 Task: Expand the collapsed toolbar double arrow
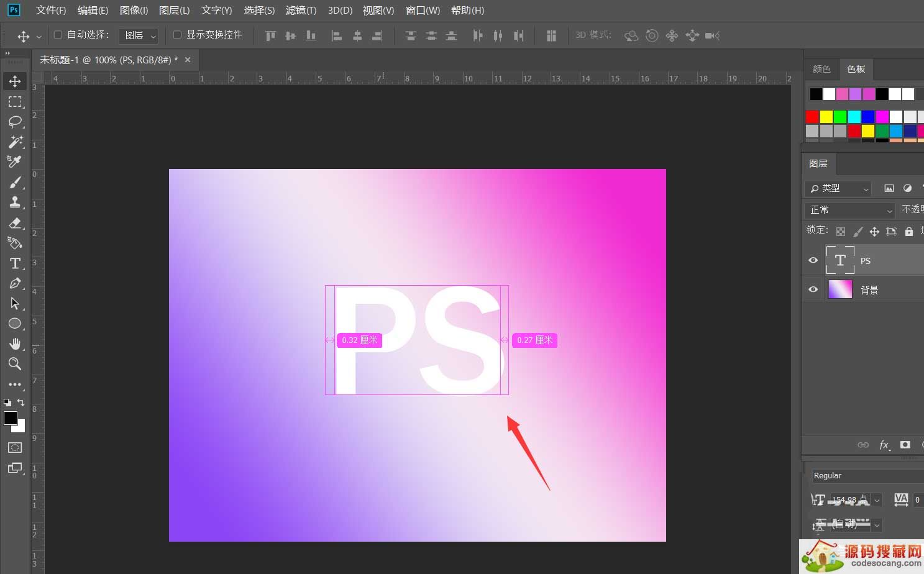click(x=7, y=53)
